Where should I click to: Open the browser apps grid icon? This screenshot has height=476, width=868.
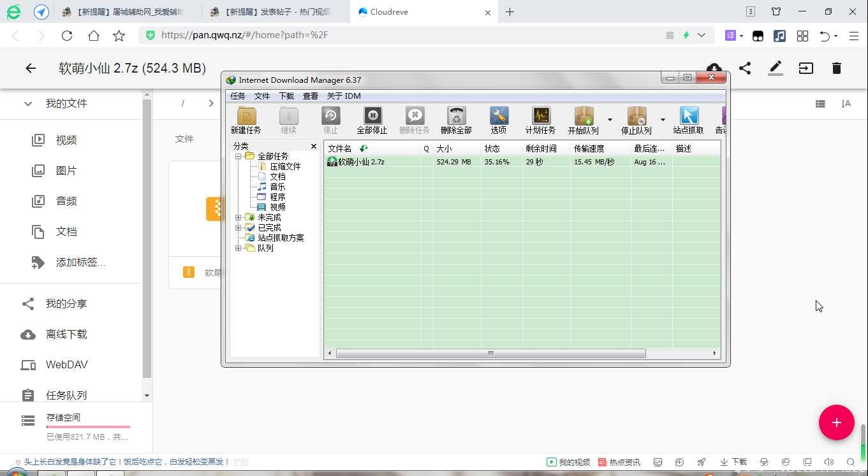pyautogui.click(x=803, y=36)
